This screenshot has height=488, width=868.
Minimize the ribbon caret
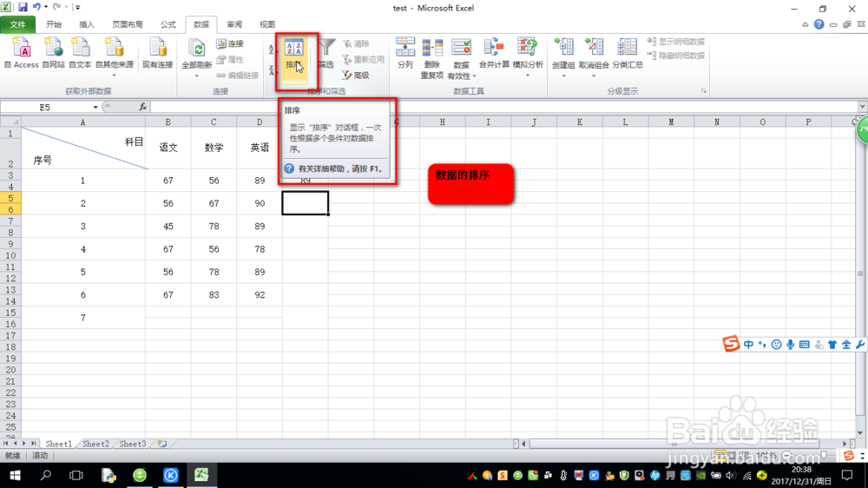pos(805,24)
